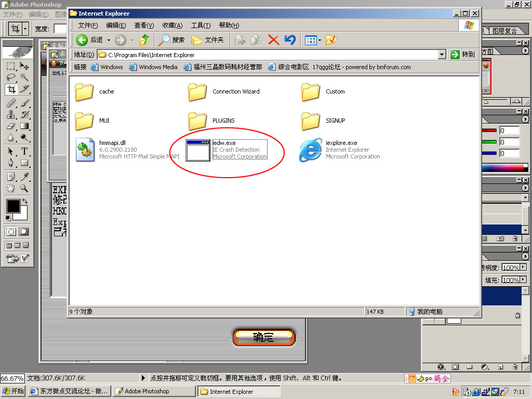Select the iexplore.exe file icon
This screenshot has height=399, width=532.
[311, 150]
